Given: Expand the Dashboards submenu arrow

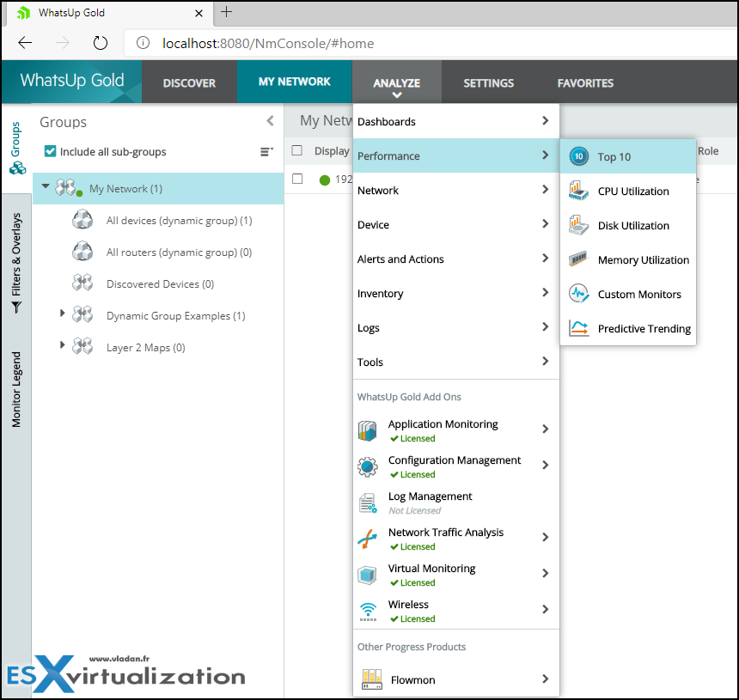Looking at the screenshot, I should (546, 121).
